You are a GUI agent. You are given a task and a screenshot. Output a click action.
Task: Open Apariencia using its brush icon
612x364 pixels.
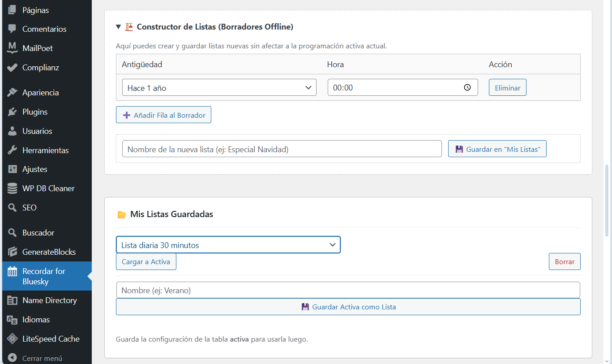click(x=12, y=92)
